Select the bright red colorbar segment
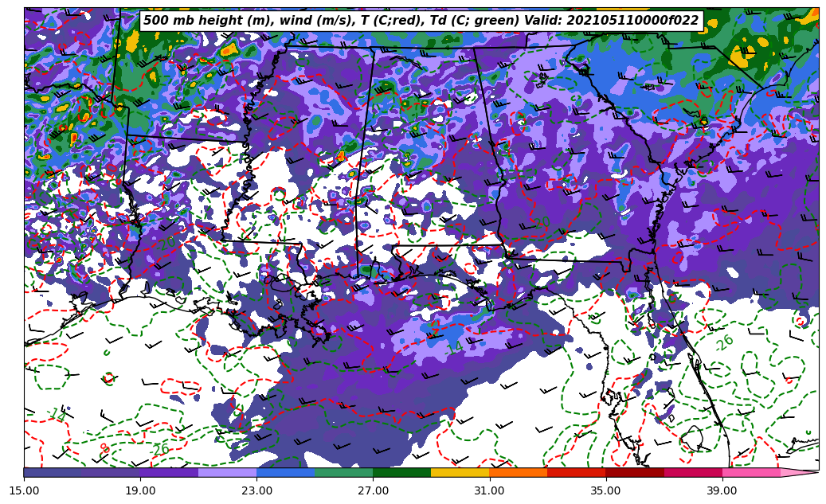 pos(576,472)
